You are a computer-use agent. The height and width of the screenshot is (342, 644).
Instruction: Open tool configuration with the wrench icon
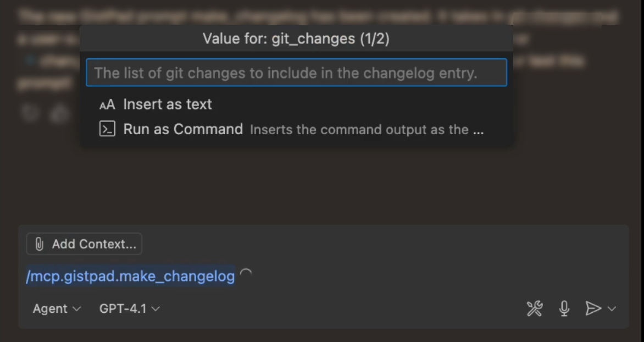(x=534, y=308)
